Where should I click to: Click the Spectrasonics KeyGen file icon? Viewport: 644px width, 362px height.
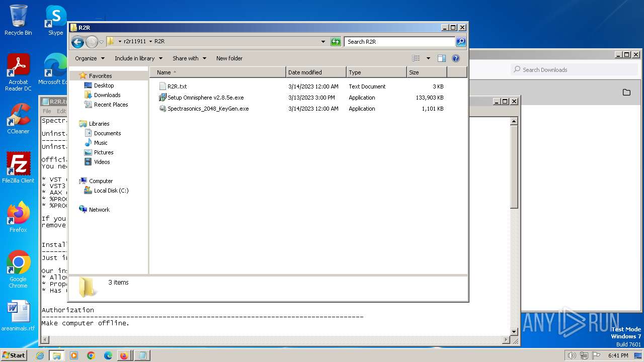163,109
